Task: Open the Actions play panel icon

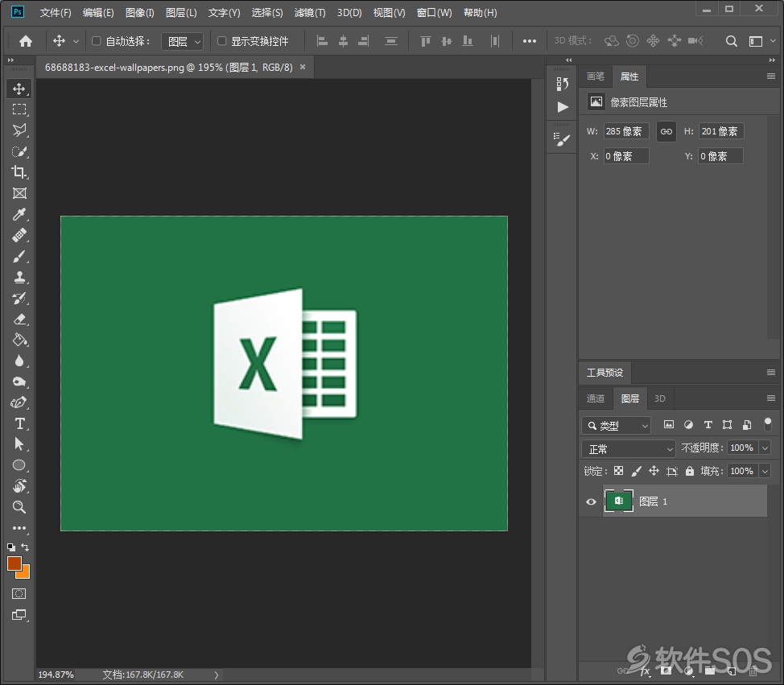Action: [563, 106]
